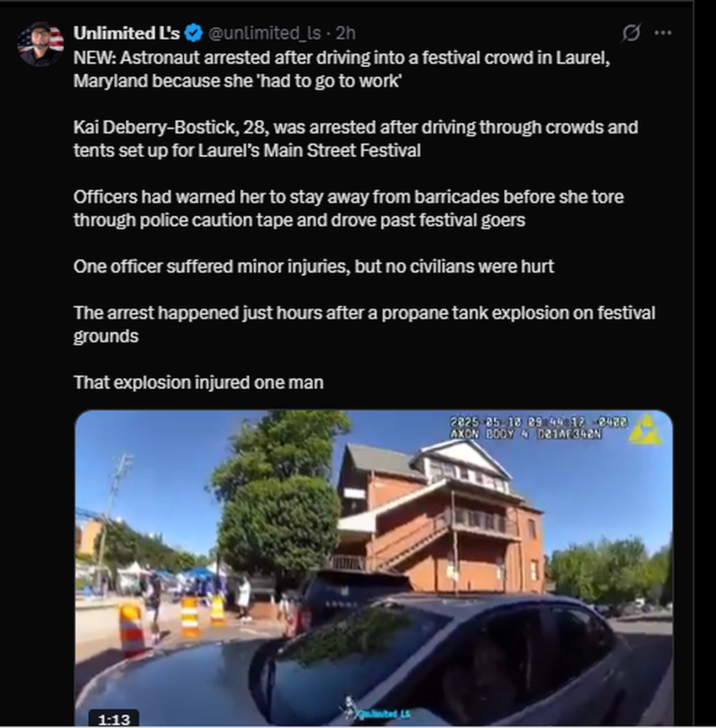Open the three-dot more options menu

click(663, 33)
